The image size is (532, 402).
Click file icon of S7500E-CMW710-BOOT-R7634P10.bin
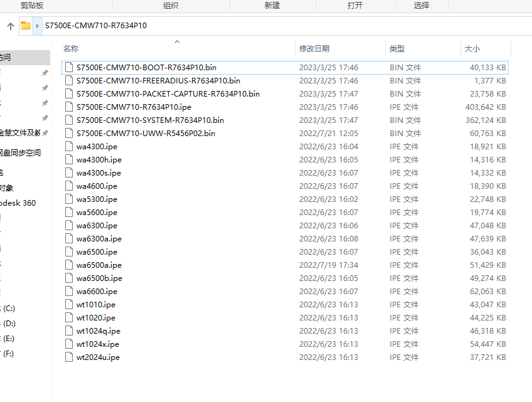[x=69, y=68]
